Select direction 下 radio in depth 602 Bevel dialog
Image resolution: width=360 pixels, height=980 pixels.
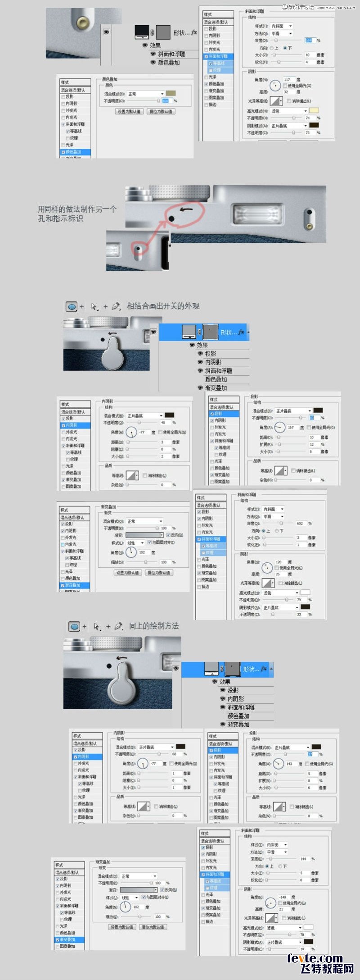click(x=277, y=531)
